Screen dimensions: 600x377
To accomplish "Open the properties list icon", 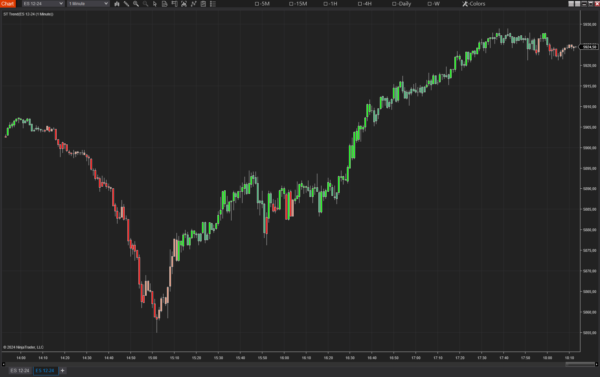I will (213, 4).
